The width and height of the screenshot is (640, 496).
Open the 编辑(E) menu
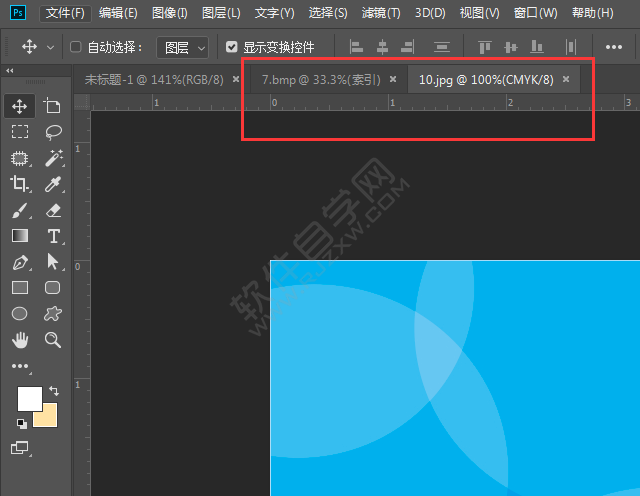118,13
